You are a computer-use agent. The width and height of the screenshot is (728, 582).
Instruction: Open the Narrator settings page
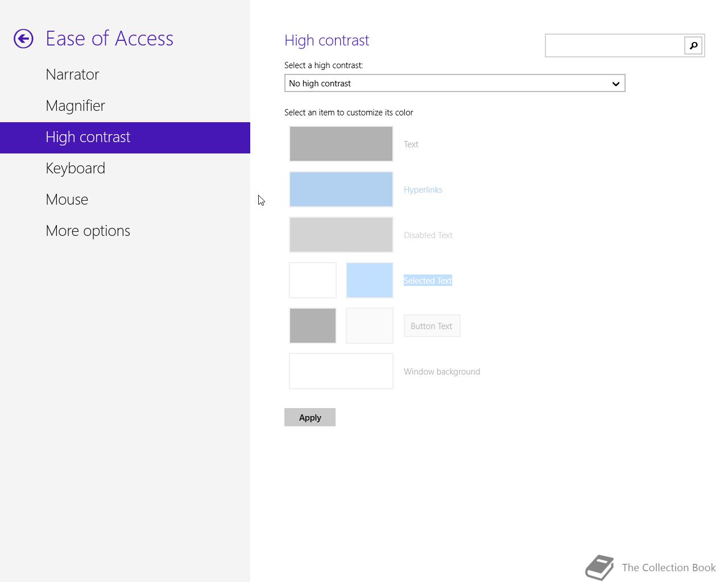click(x=125, y=74)
